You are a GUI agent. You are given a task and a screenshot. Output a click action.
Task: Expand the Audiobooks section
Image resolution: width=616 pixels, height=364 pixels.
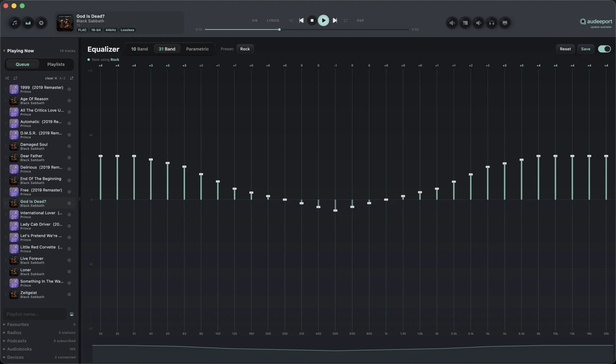[4, 349]
